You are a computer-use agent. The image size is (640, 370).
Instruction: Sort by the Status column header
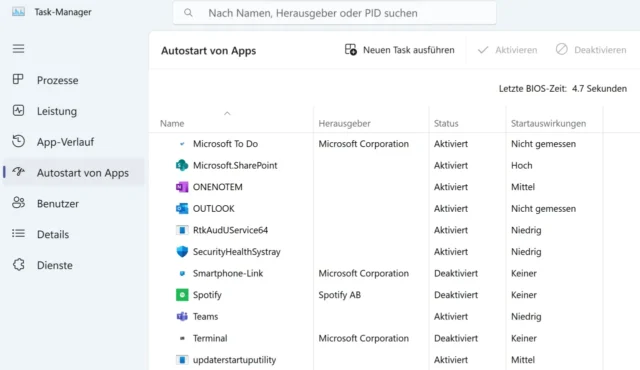coord(446,123)
